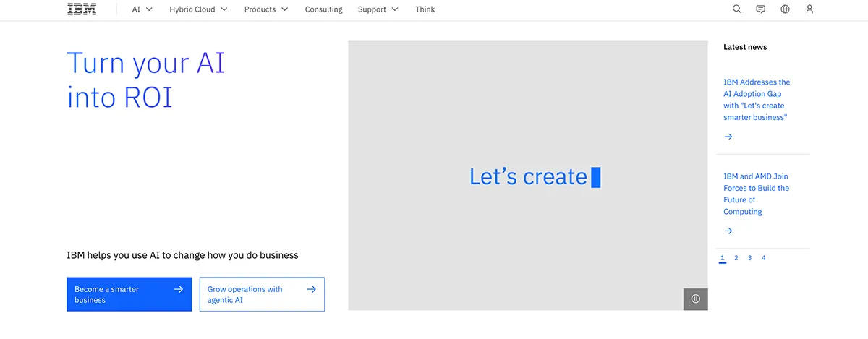This screenshot has width=868, height=339.
Task: Click Grow operations with agentic AI button
Action: [262, 294]
